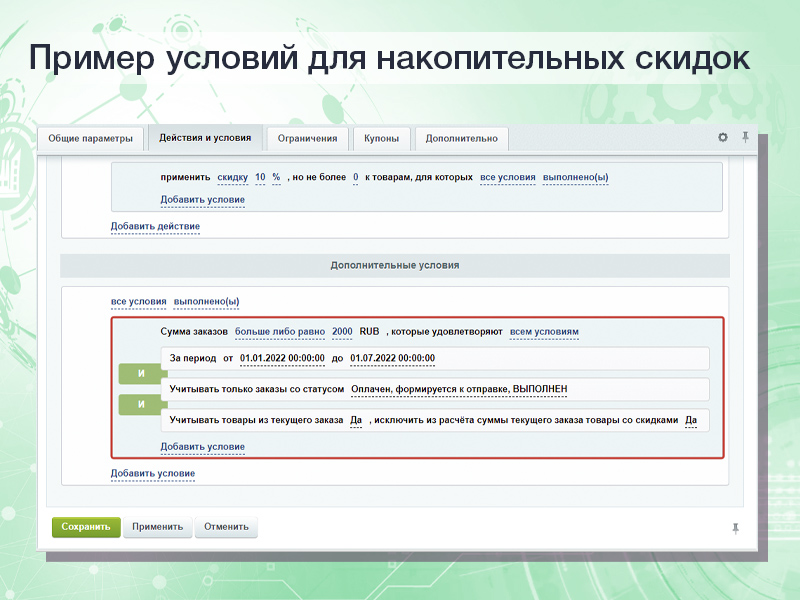Image resolution: width=800 pixels, height=600 pixels.
Task: Toggle the first green И operator
Action: (x=140, y=374)
